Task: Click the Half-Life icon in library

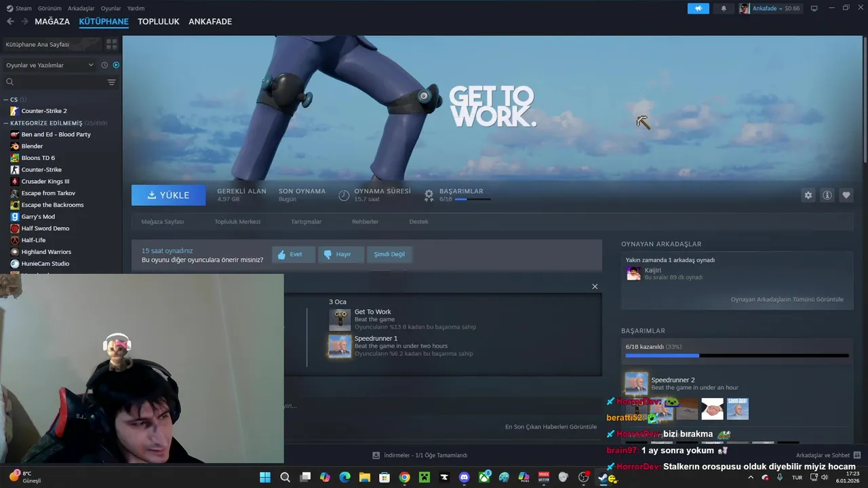Action: point(15,240)
